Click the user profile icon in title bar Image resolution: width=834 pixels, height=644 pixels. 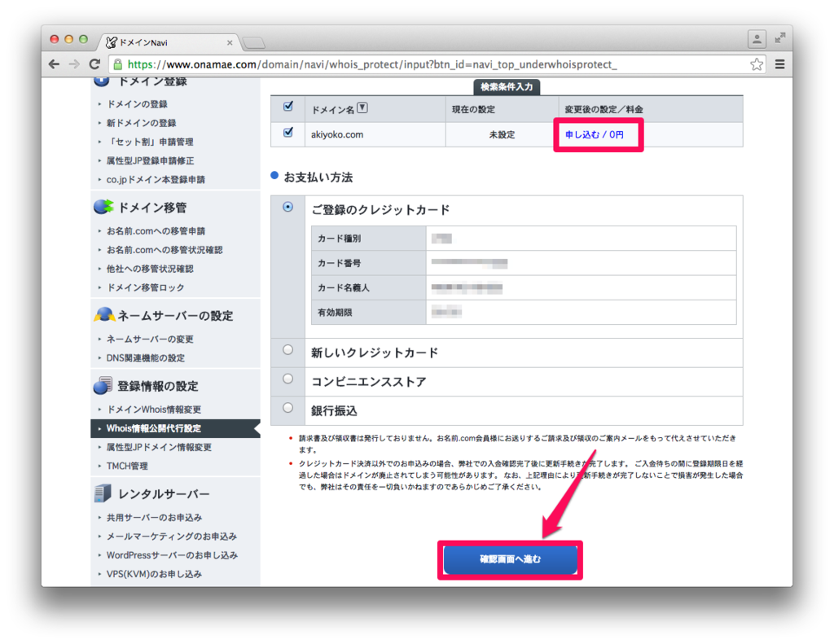coord(757,39)
